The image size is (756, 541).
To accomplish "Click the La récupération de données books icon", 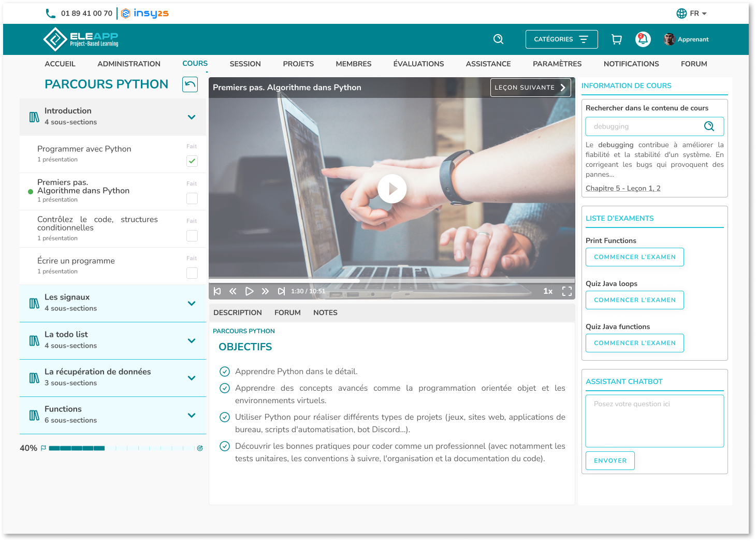I will tap(34, 378).
